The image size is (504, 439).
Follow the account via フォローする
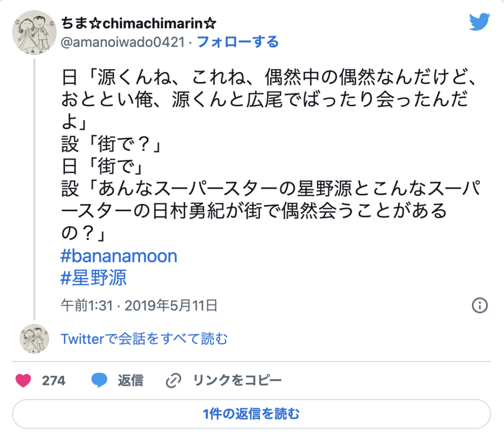(238, 42)
